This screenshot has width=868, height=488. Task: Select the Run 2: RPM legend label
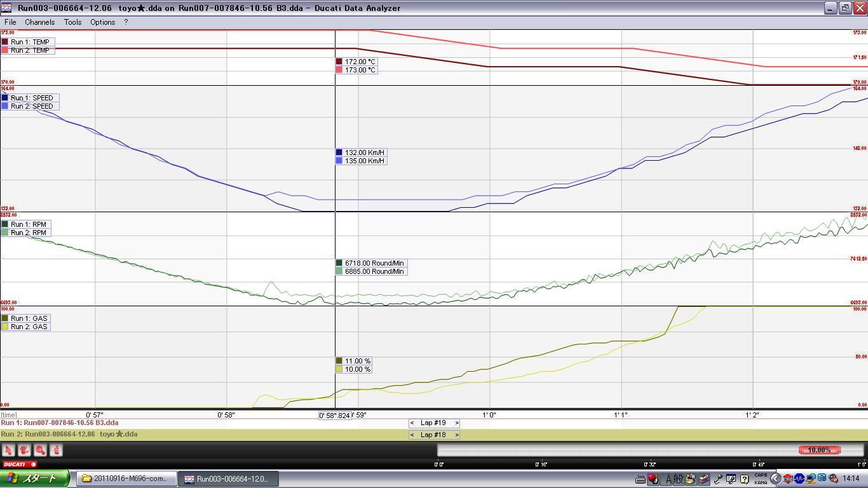29,233
